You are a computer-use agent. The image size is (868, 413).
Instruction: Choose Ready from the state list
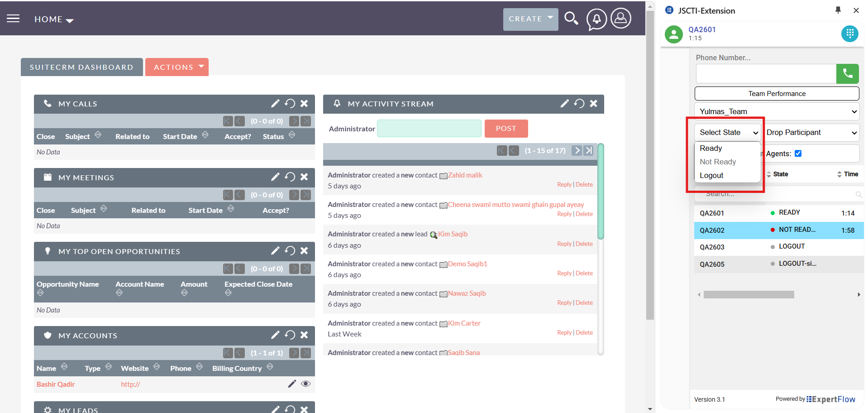pyautogui.click(x=711, y=149)
